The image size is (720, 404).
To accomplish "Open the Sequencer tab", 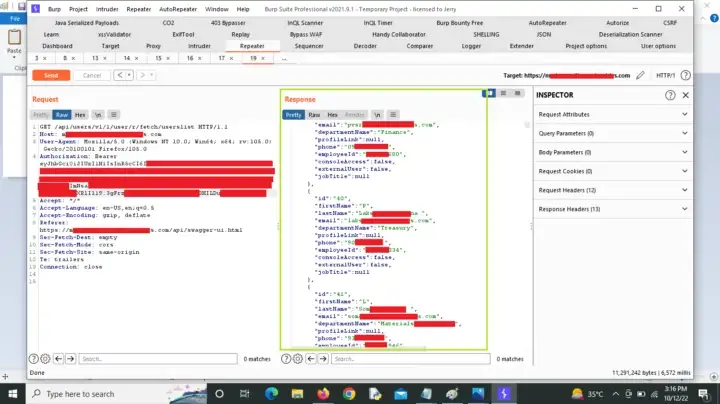I will click(x=309, y=46).
